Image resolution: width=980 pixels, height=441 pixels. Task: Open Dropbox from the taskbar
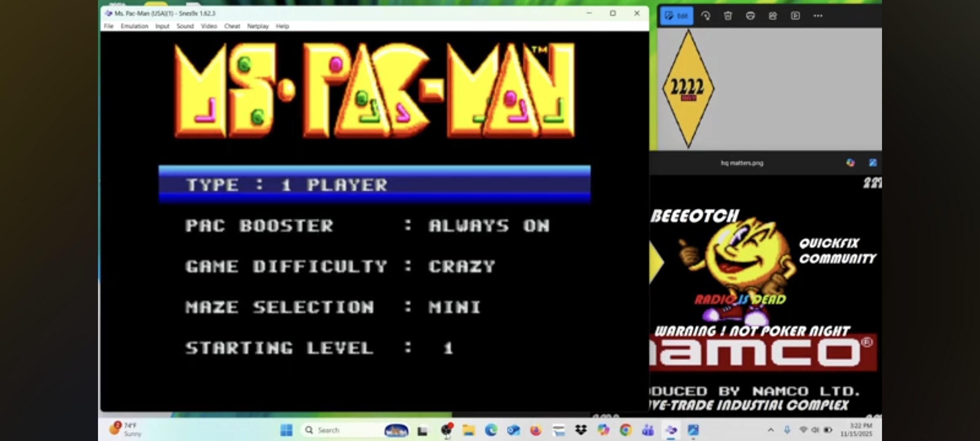[x=581, y=430]
